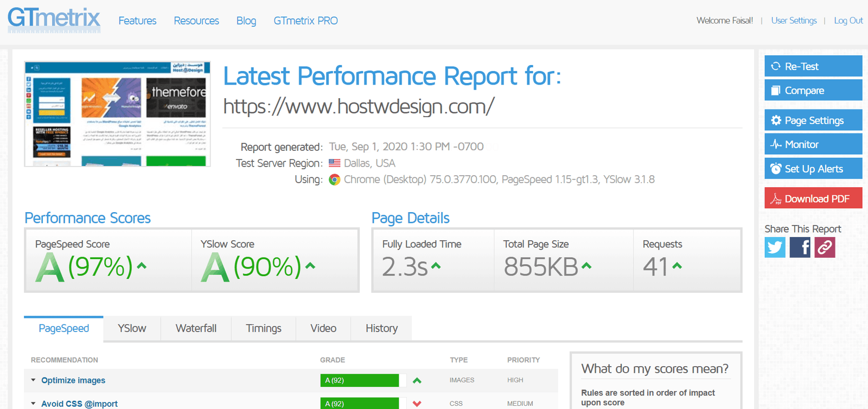Click the Set Up Alerts clock icon

776,169
